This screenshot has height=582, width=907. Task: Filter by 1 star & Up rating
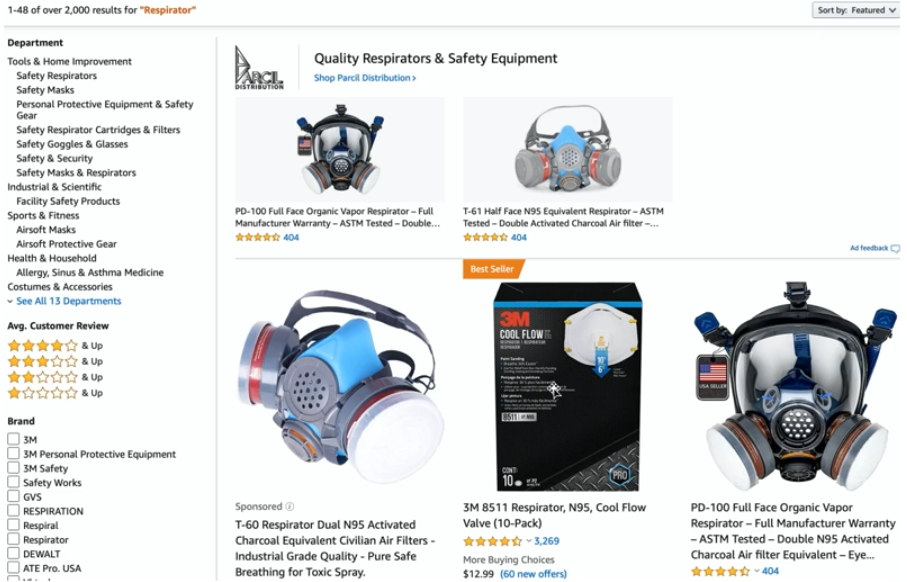point(55,393)
